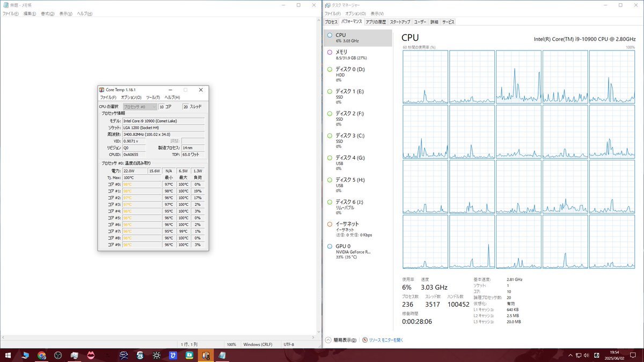Open Google Chrome from the taskbar
This screenshot has width=644, height=362.
(41, 355)
